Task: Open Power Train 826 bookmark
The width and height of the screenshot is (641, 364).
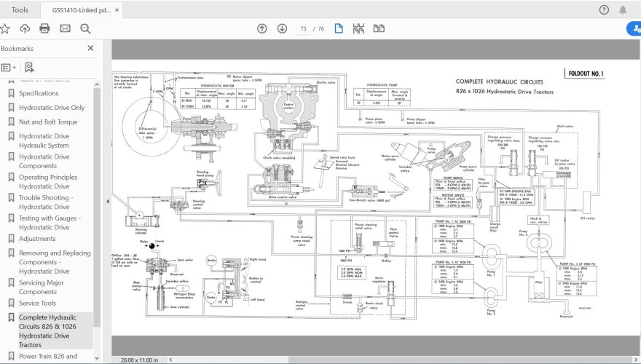Action: pyautogui.click(x=48, y=356)
